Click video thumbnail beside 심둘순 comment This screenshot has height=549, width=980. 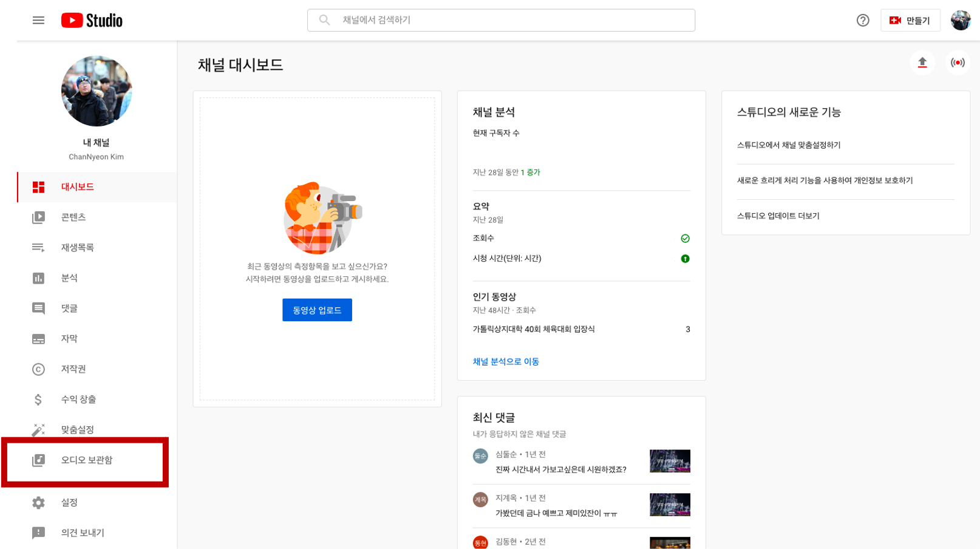coord(670,461)
